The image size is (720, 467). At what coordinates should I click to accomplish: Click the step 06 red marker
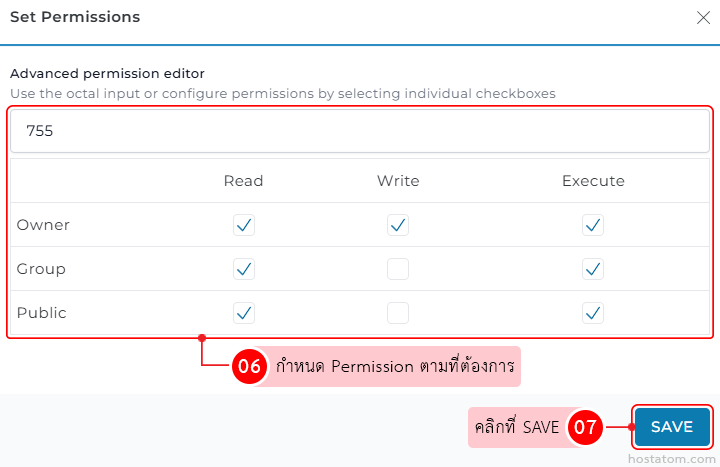point(249,367)
